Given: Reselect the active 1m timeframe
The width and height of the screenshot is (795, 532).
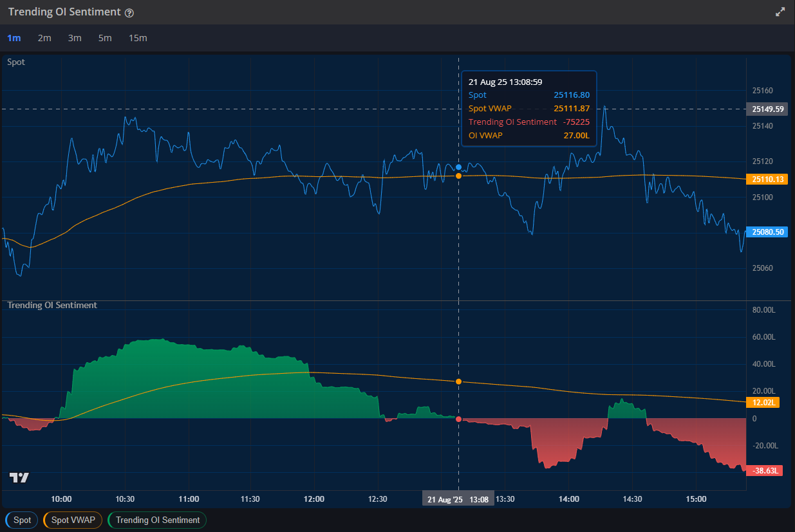Looking at the screenshot, I should pyautogui.click(x=14, y=38).
